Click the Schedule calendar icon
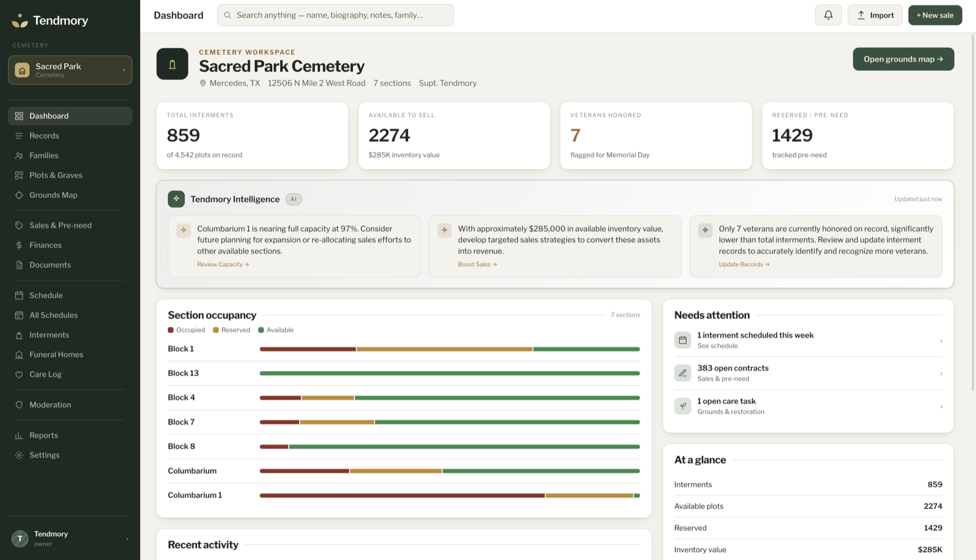This screenshot has height=560, width=976. pyautogui.click(x=19, y=295)
